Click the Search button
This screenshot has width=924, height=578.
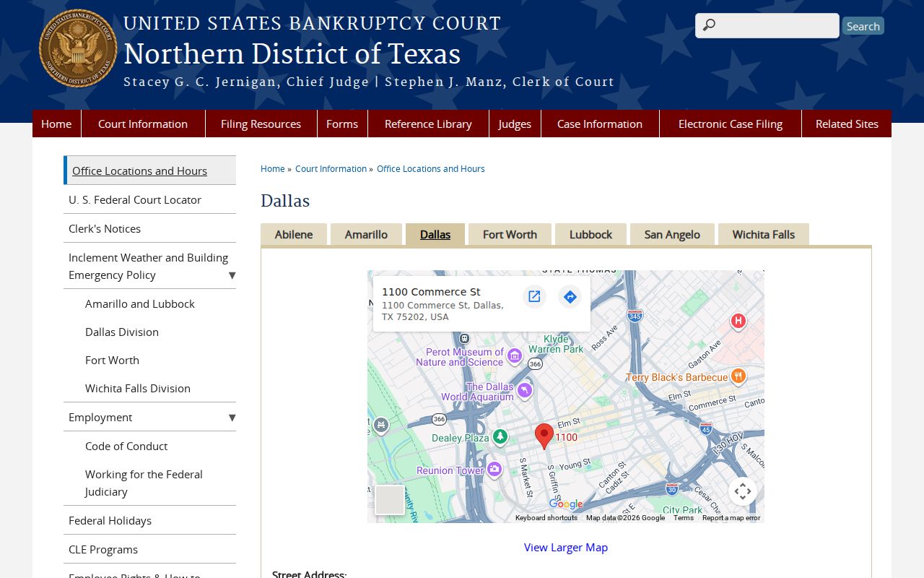point(863,26)
